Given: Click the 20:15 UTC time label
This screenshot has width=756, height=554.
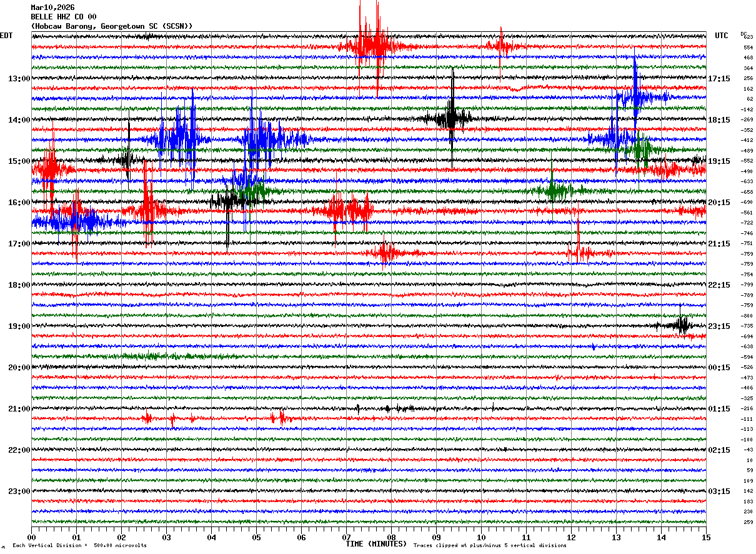Looking at the screenshot, I should point(719,203).
